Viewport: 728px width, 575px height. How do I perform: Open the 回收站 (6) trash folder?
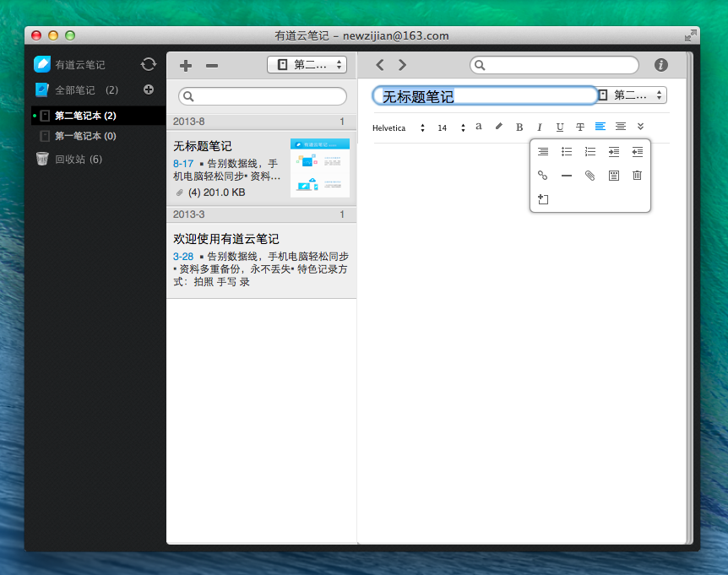(x=78, y=159)
